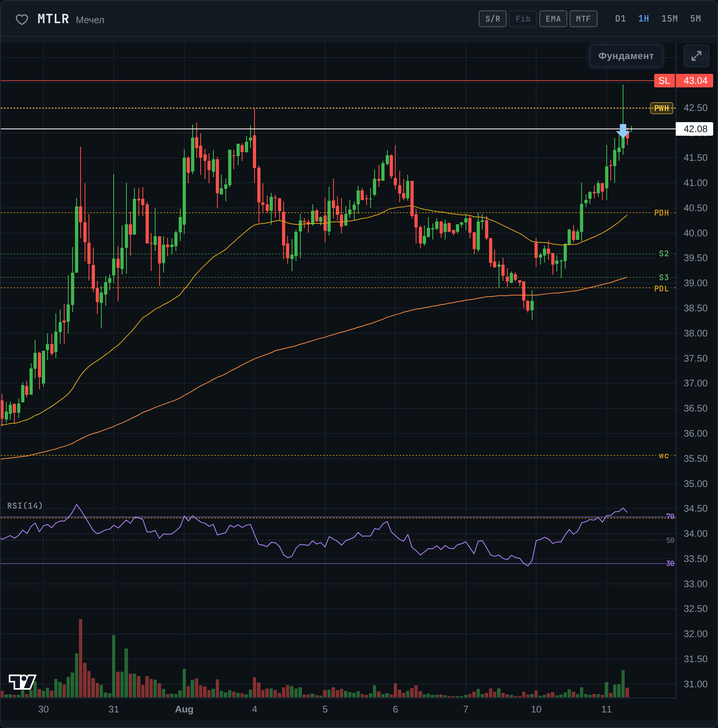Screen dimensions: 718x728
Task: Click the 40.00 price axis label
Action: pos(696,233)
